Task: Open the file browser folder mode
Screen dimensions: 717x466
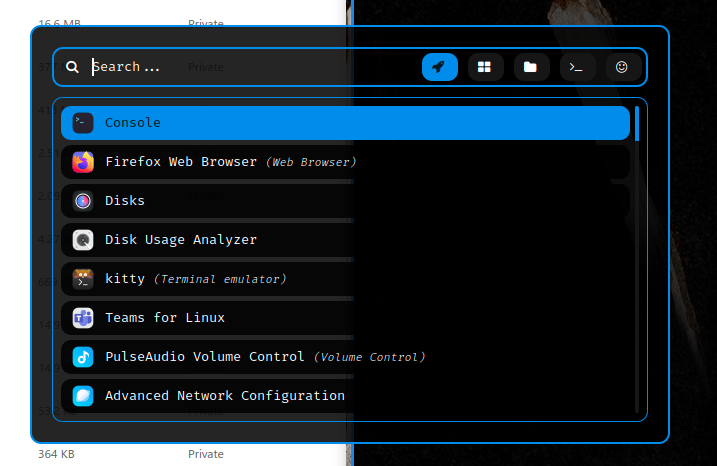Action: click(531, 67)
